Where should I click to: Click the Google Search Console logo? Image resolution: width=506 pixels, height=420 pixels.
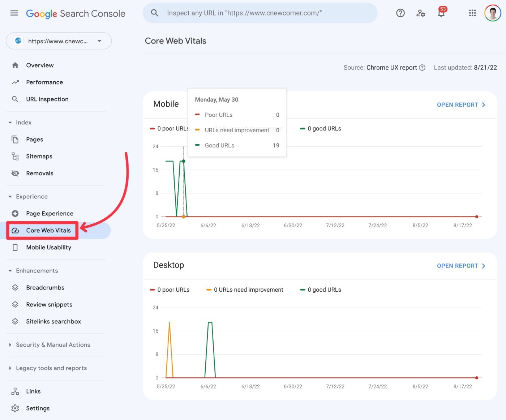pos(76,14)
